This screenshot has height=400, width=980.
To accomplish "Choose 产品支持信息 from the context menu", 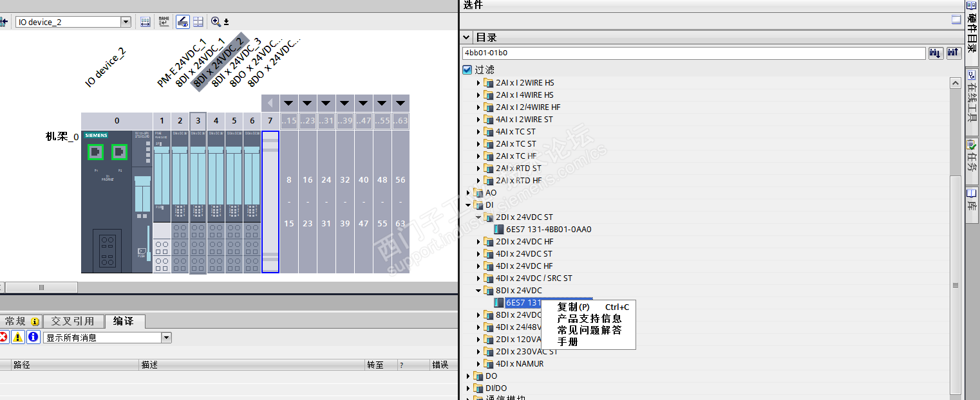I will (x=588, y=319).
